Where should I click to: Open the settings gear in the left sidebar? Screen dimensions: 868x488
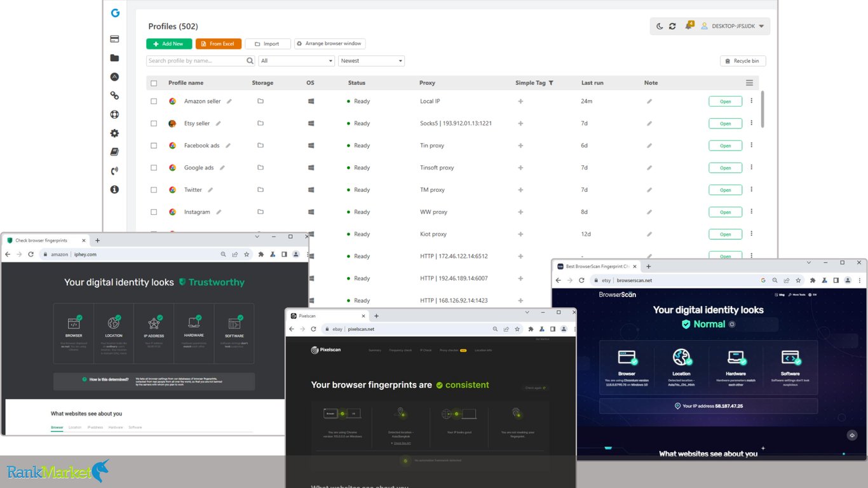click(x=114, y=133)
